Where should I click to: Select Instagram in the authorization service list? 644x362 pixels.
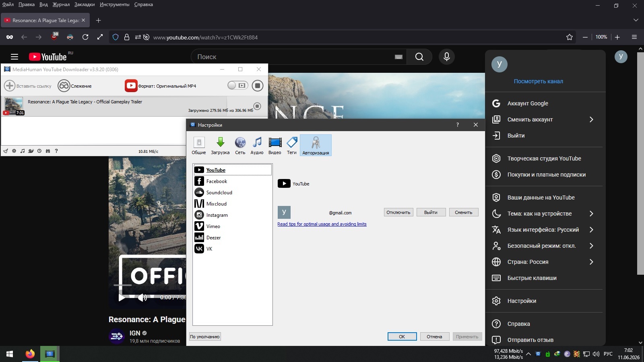coord(233,215)
